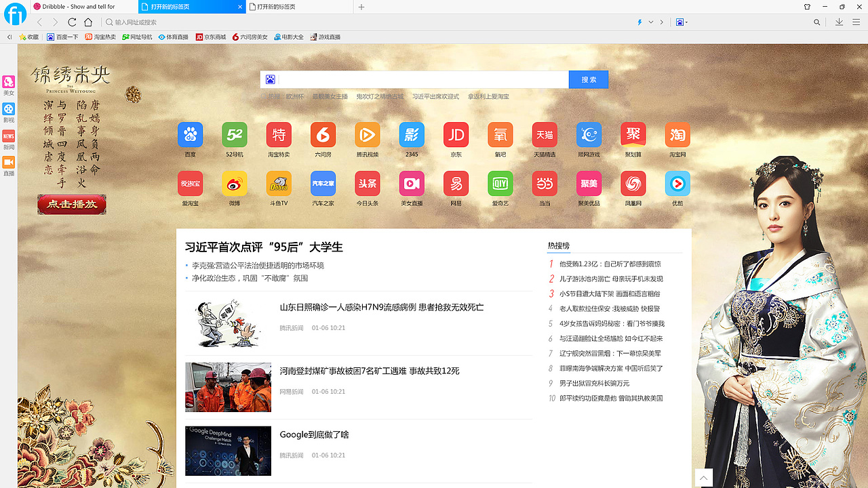This screenshot has height=488, width=868.
Task: Open a new browser tab
Action: pos(361,7)
